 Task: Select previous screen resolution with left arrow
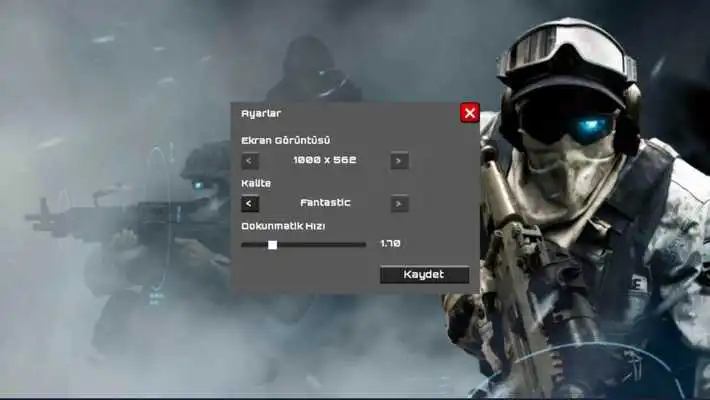pos(250,161)
